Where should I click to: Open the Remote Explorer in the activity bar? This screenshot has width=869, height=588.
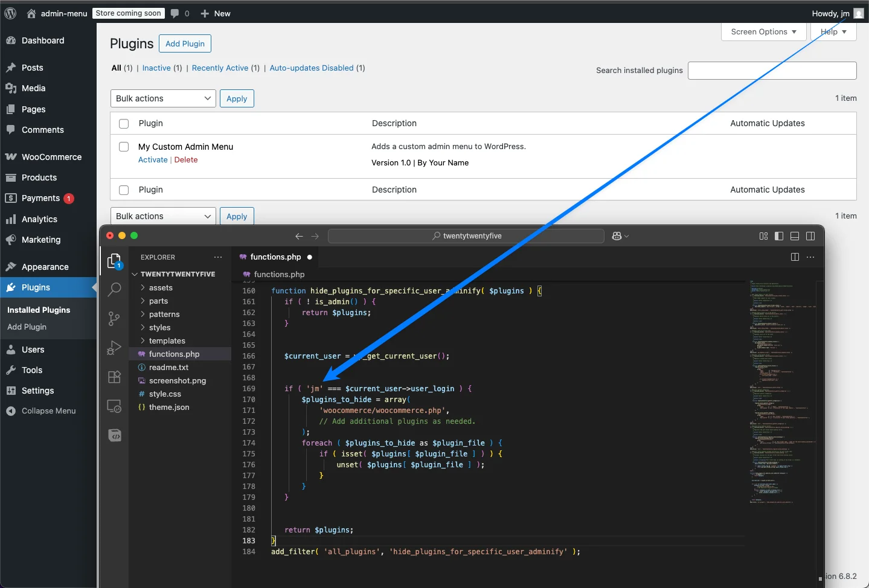pos(114,406)
